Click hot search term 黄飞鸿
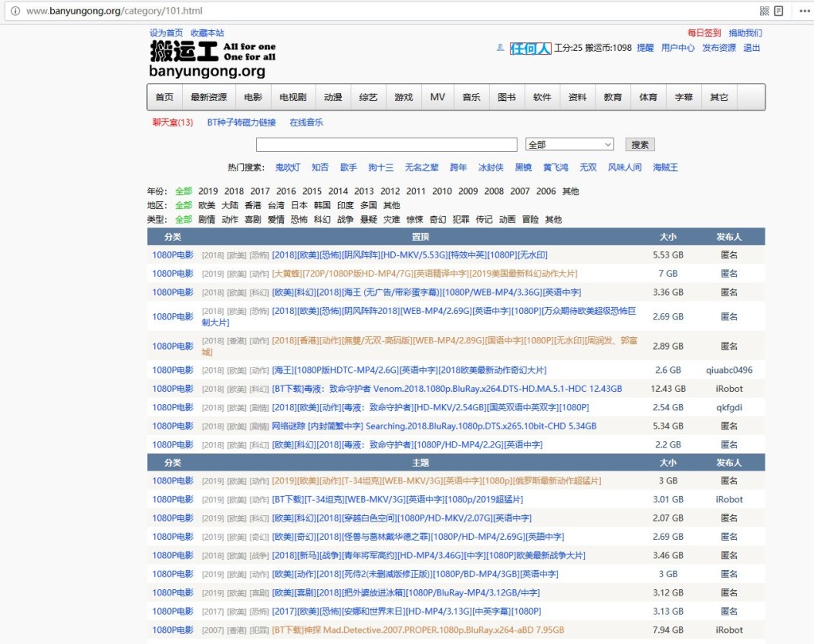 tap(556, 168)
